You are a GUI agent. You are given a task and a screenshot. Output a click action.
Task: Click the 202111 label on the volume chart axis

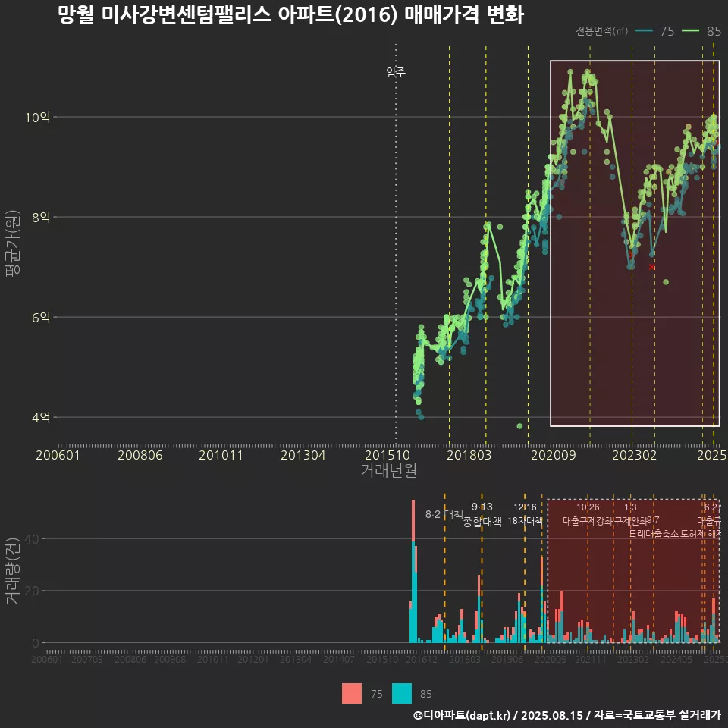pyautogui.click(x=590, y=659)
